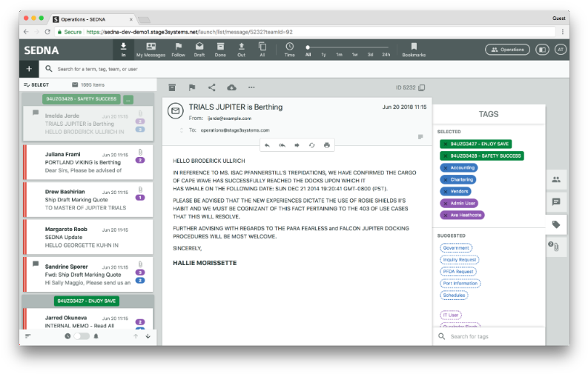Archive the open message
This screenshot has width=588, height=374.
(172, 87)
